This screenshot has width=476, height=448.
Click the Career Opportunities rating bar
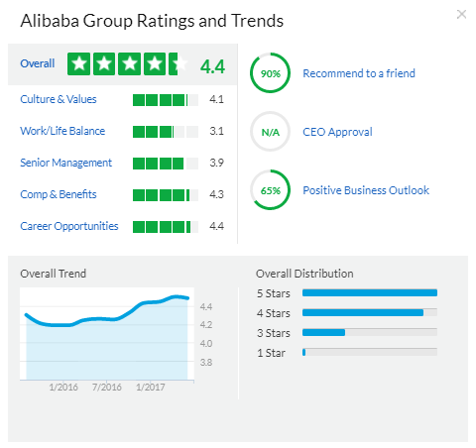coord(166,227)
